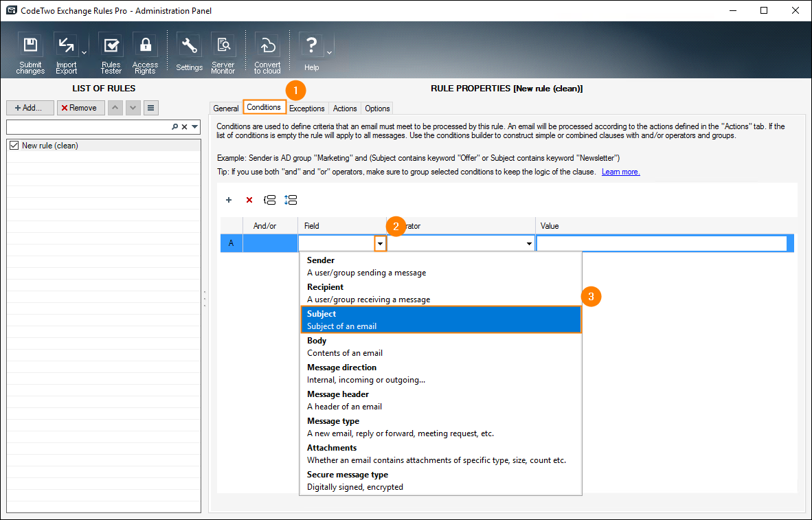Choose Message type from the field list
Screen dimensions: 812x520
[441, 427]
